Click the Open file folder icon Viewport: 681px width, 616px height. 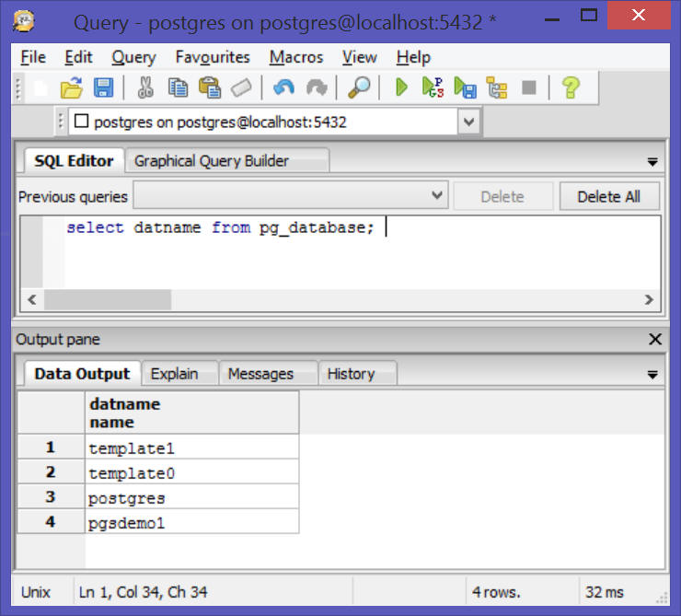click(71, 87)
